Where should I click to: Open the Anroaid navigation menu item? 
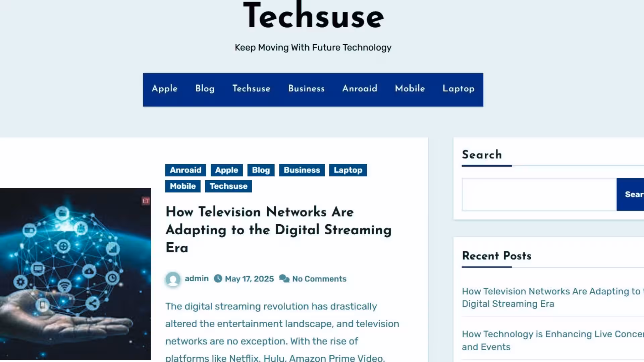point(360,89)
